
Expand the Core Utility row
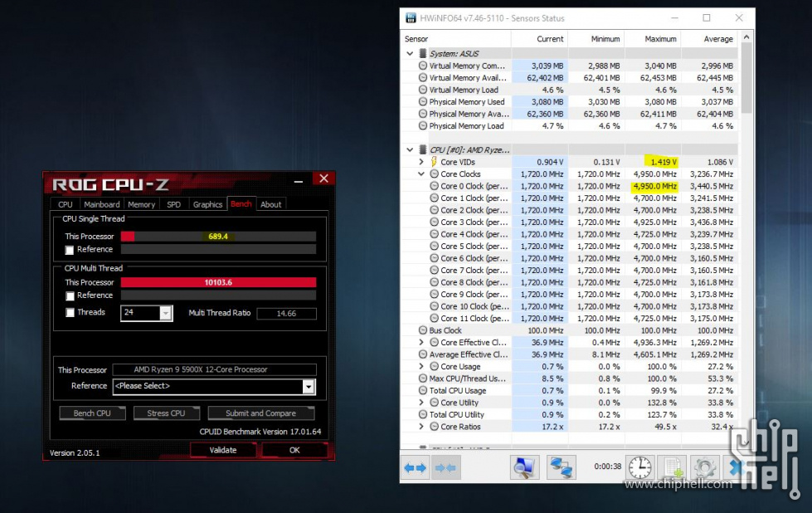(x=421, y=403)
